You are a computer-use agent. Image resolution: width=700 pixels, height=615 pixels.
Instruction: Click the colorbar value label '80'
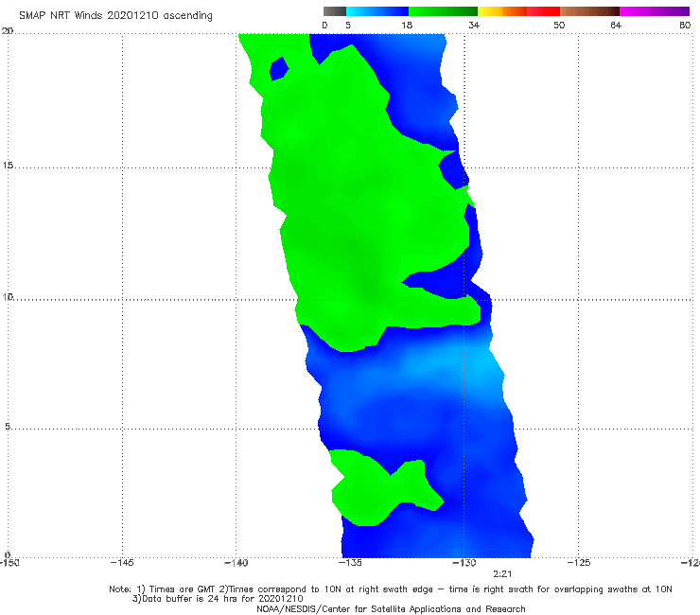pyautogui.click(x=685, y=26)
